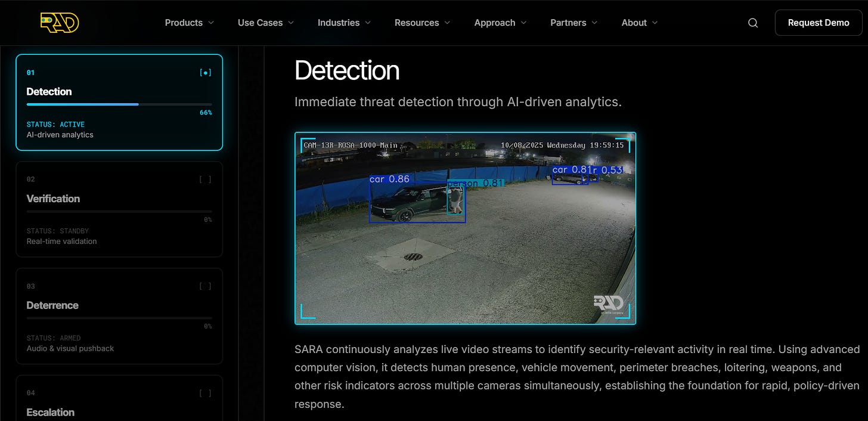Click the large Detection heading
Screen dimensions: 868x421
pyautogui.click(x=347, y=70)
